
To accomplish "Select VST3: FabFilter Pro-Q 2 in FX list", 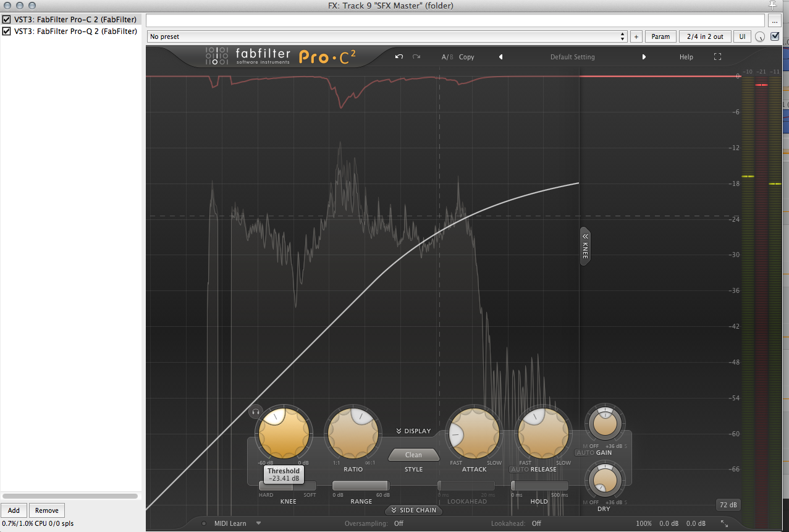I will 75,31.
